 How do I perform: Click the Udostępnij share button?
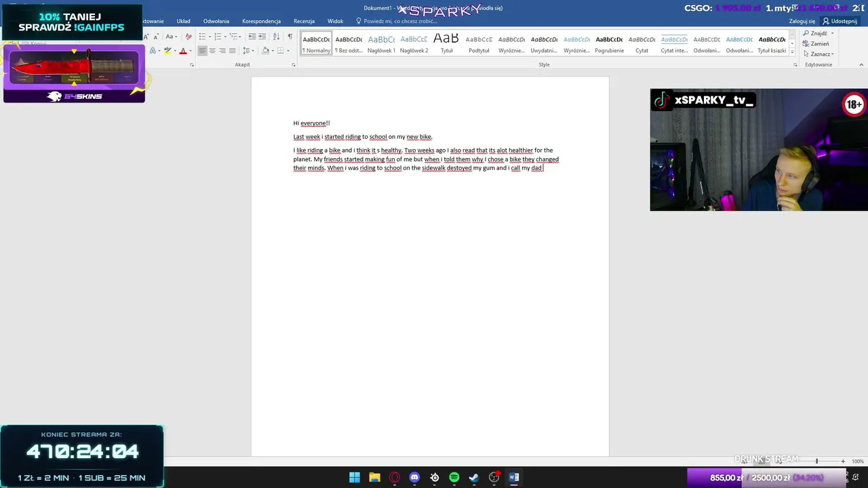click(x=840, y=21)
